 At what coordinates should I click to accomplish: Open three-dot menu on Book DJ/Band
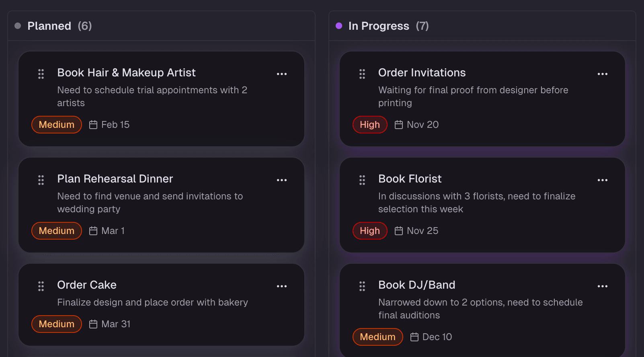pos(603,286)
